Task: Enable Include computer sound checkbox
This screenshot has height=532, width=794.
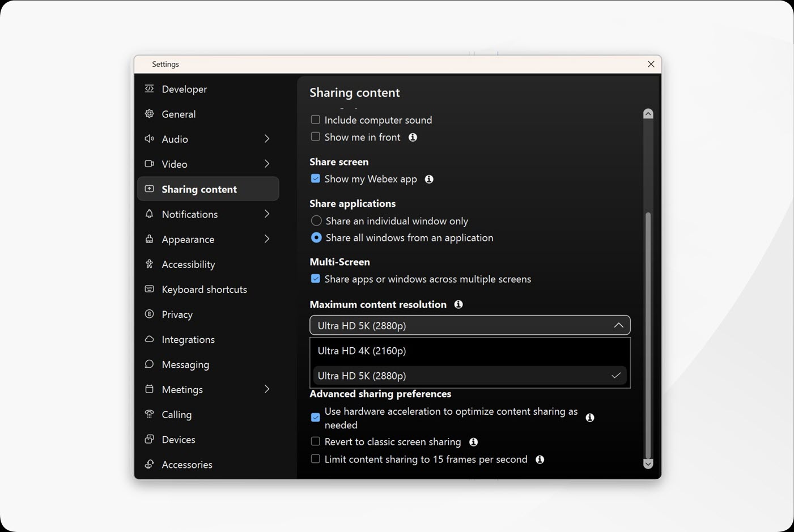Action: pyautogui.click(x=316, y=120)
